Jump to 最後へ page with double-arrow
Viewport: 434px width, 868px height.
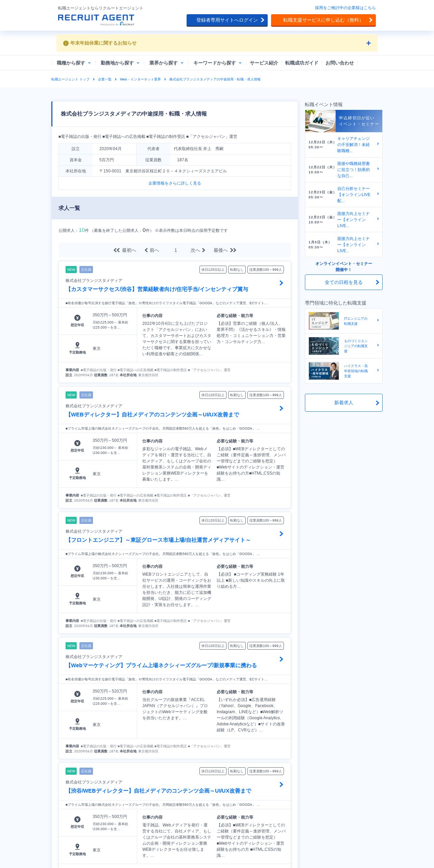point(225,250)
